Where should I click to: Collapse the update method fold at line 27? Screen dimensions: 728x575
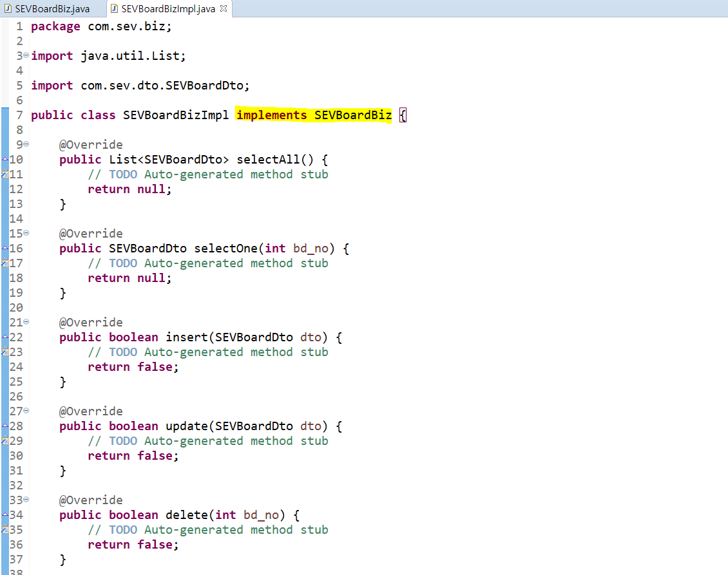[26, 410]
